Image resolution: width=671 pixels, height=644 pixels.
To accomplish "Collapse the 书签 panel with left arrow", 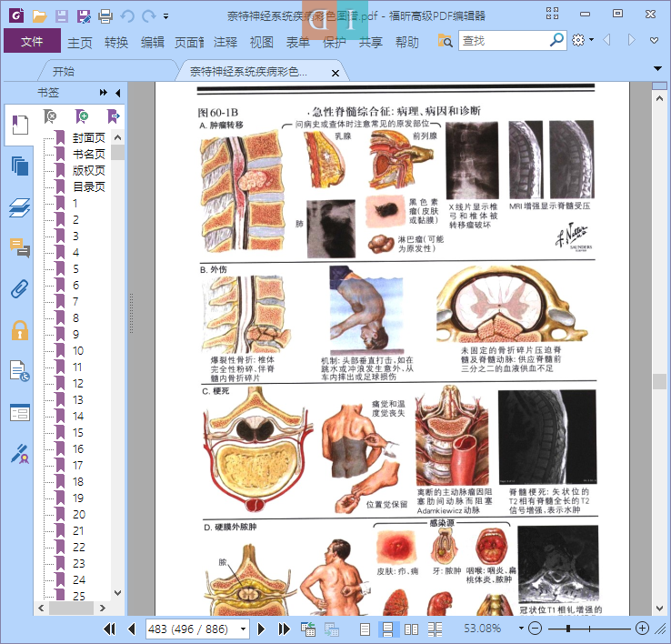I will (118, 93).
